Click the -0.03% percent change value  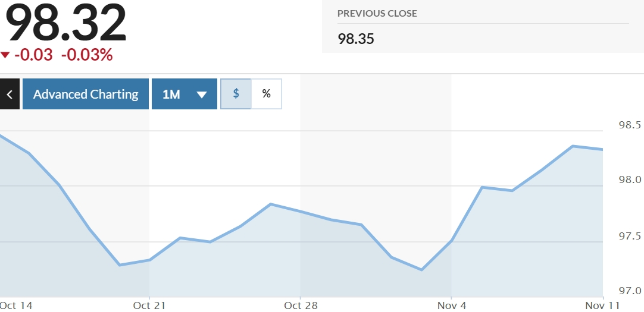(87, 55)
